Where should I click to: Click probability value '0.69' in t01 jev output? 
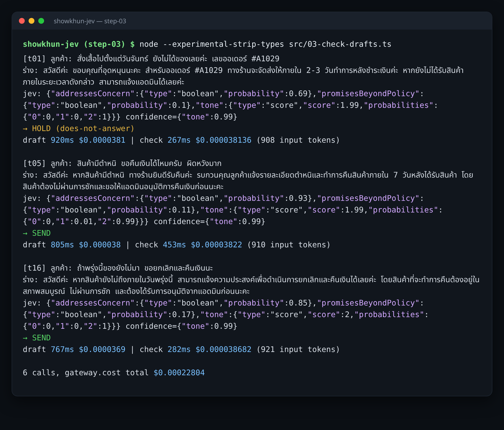pyautogui.click(x=298, y=94)
